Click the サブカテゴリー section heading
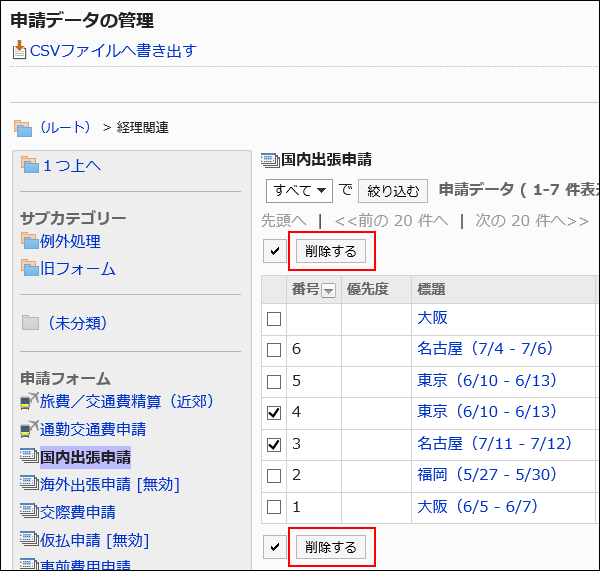Screen dimensions: 600x571 [73, 218]
